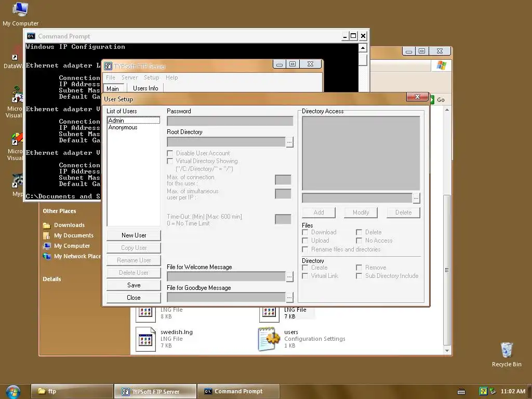Open the File menu in TYPSoft
Screen dimensions: 532x399
click(x=111, y=77)
